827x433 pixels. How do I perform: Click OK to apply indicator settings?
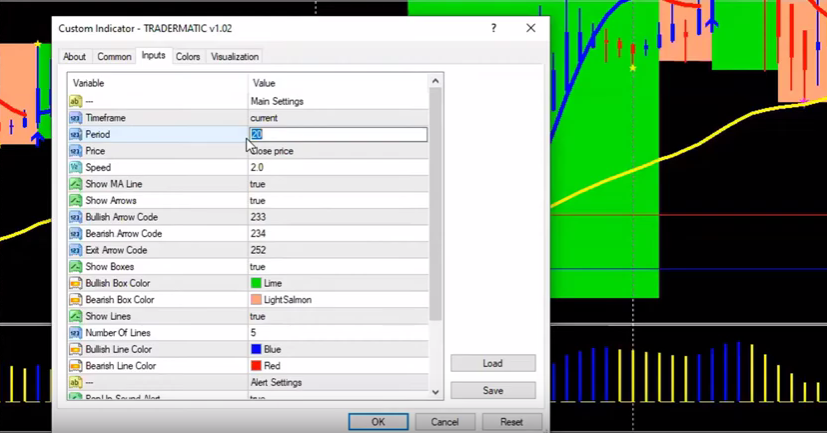(x=378, y=422)
